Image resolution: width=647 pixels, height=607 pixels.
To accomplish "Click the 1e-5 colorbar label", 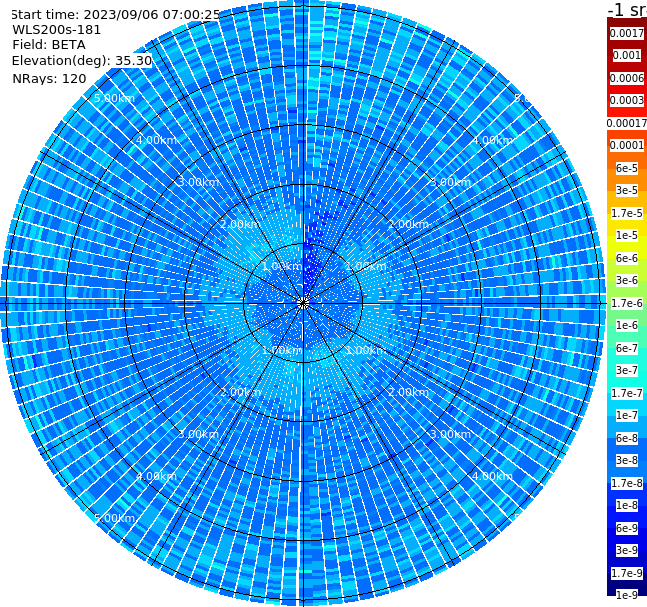I will pyautogui.click(x=627, y=235).
